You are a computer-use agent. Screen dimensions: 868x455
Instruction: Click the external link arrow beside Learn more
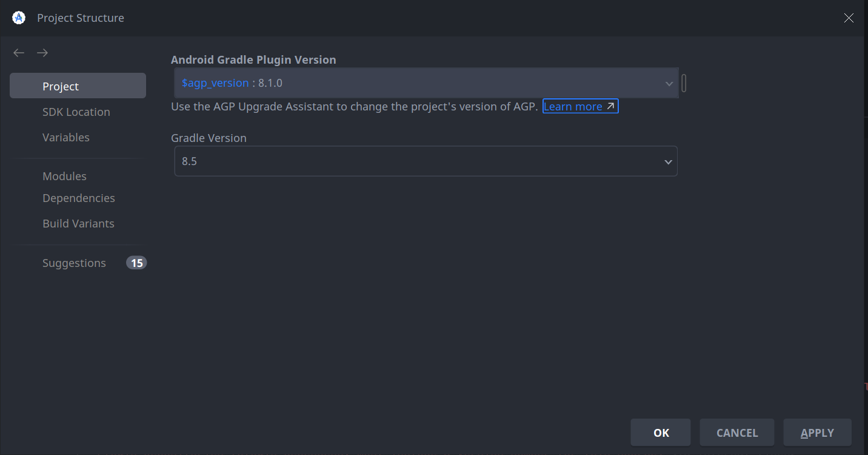(x=610, y=107)
